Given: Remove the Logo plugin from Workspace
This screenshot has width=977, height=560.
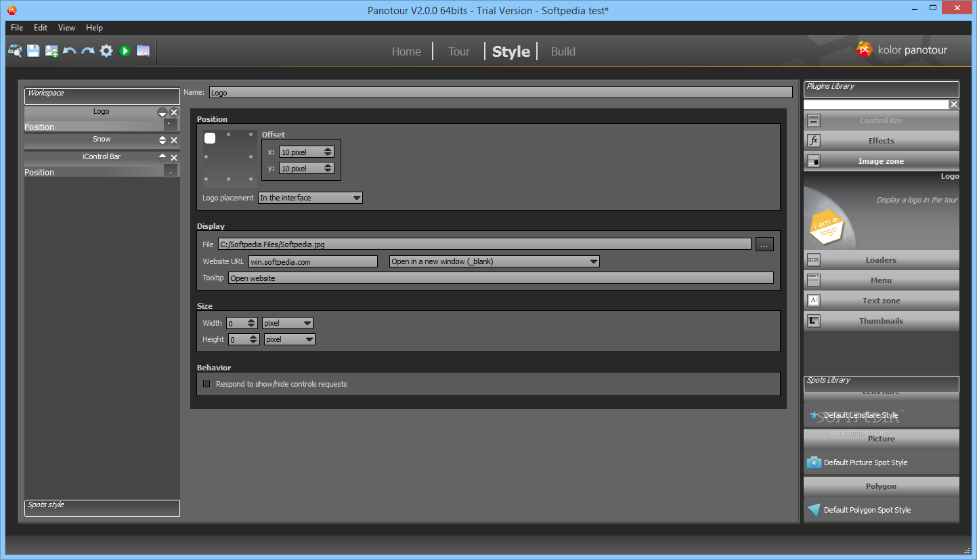Looking at the screenshot, I should coord(174,112).
